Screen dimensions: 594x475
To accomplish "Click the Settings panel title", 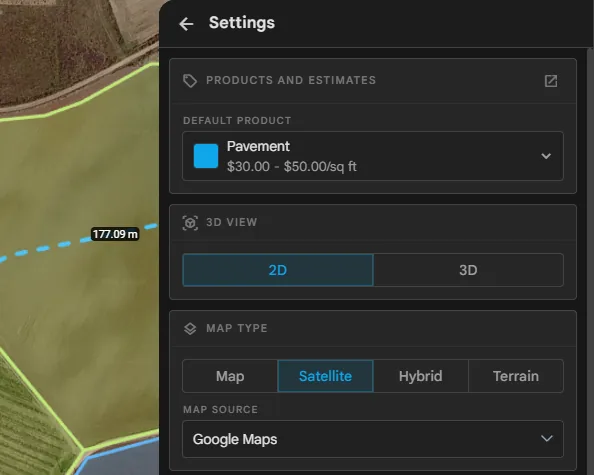I will [x=242, y=23].
